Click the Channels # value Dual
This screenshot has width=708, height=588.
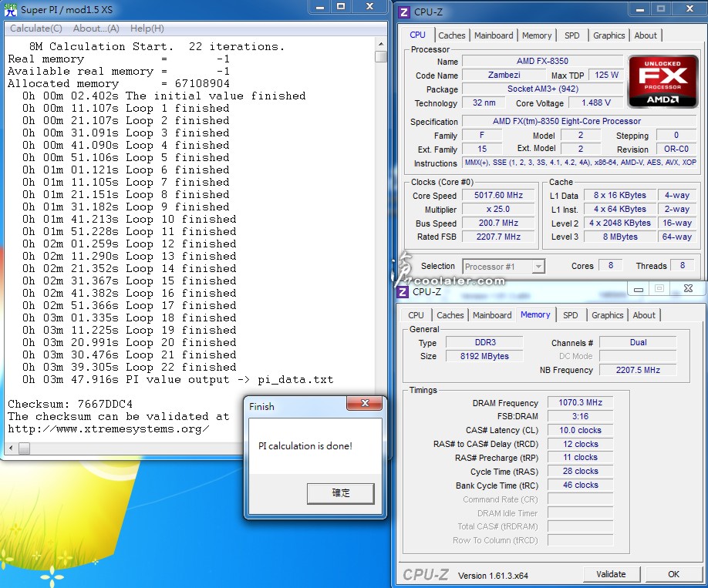tap(638, 342)
